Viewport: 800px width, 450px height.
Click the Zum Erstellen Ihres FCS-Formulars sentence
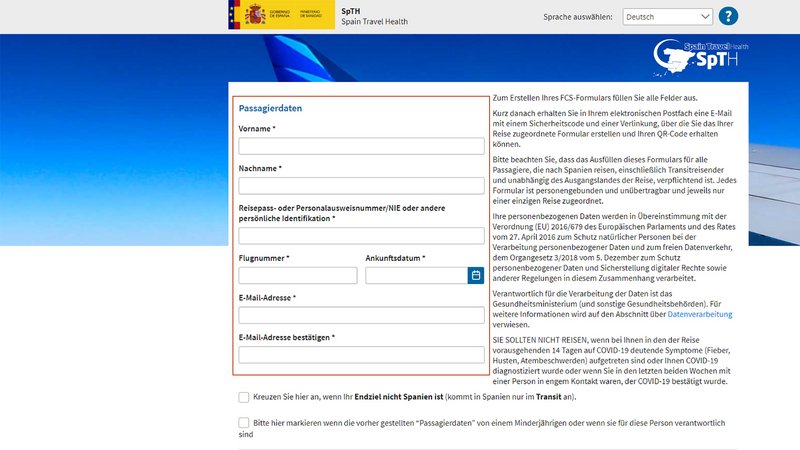(x=595, y=97)
